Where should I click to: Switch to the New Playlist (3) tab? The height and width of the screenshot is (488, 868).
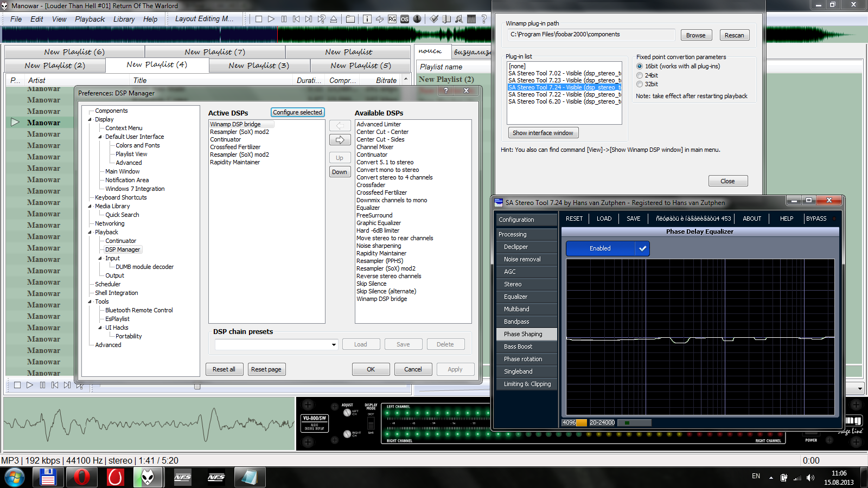tap(259, 65)
